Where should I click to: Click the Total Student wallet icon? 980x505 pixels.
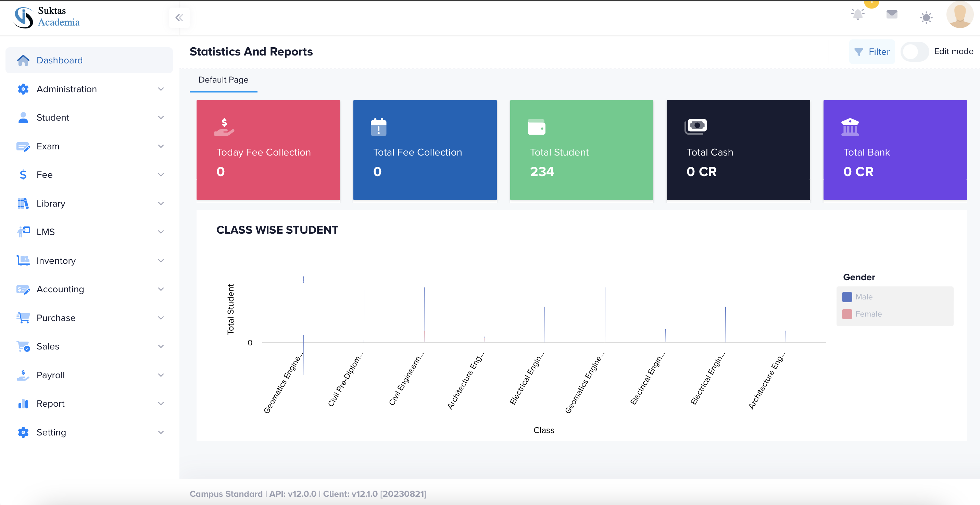click(x=537, y=127)
